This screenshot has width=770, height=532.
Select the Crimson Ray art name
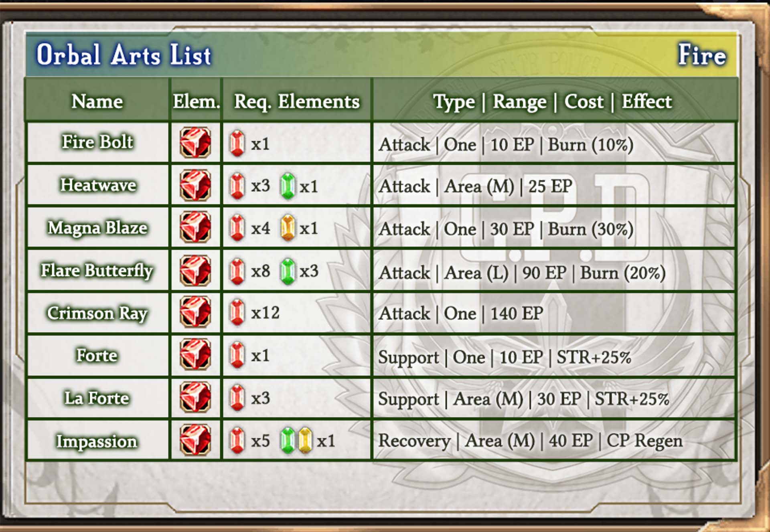(x=97, y=314)
